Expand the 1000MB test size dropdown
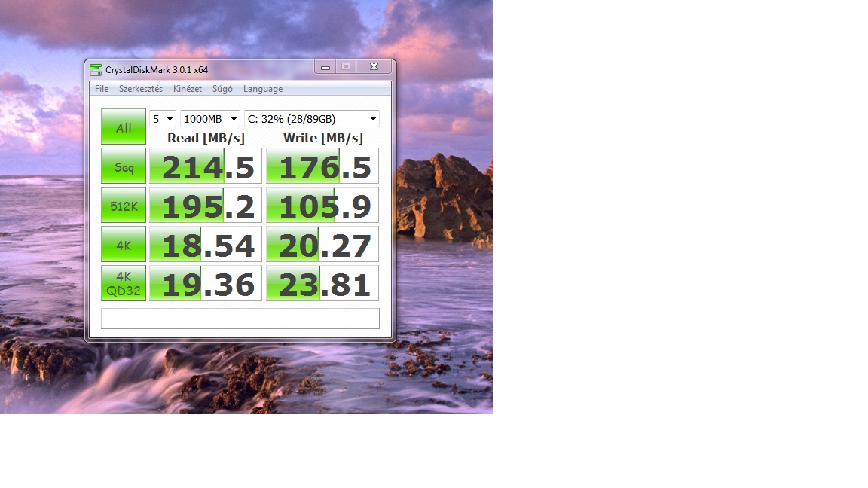This screenshot has width=868, height=488. pos(209,119)
